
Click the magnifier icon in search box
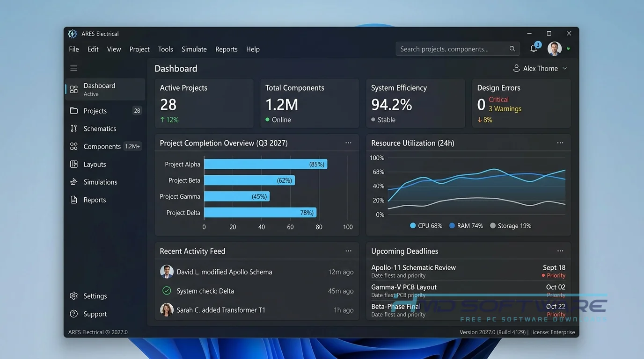click(x=512, y=49)
